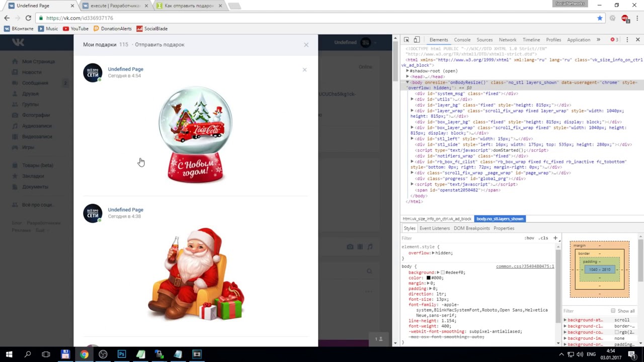644x362 pixels.
Task: Switch to the Network tab
Action: (x=508, y=40)
